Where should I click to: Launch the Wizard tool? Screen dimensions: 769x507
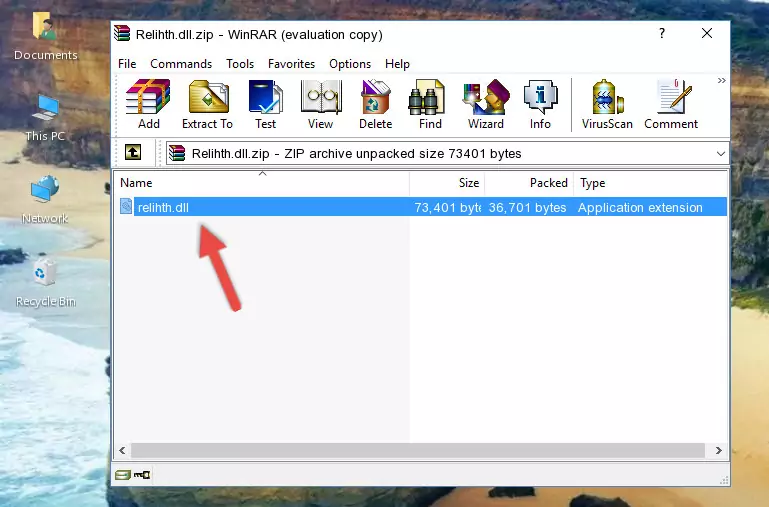486,104
